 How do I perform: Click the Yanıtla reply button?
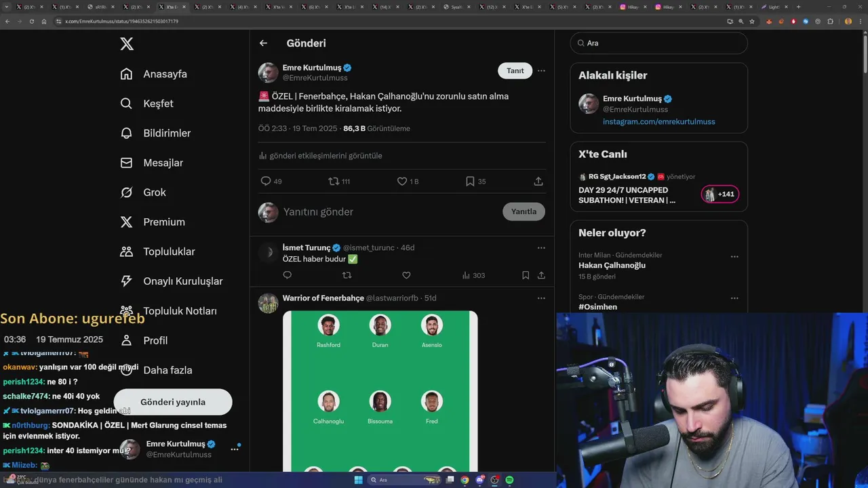[x=524, y=211]
